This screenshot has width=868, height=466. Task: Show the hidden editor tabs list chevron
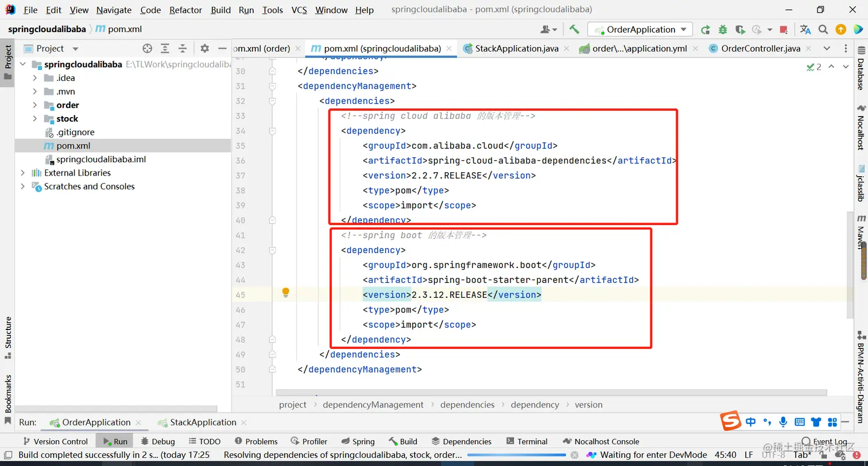pyautogui.click(x=827, y=49)
